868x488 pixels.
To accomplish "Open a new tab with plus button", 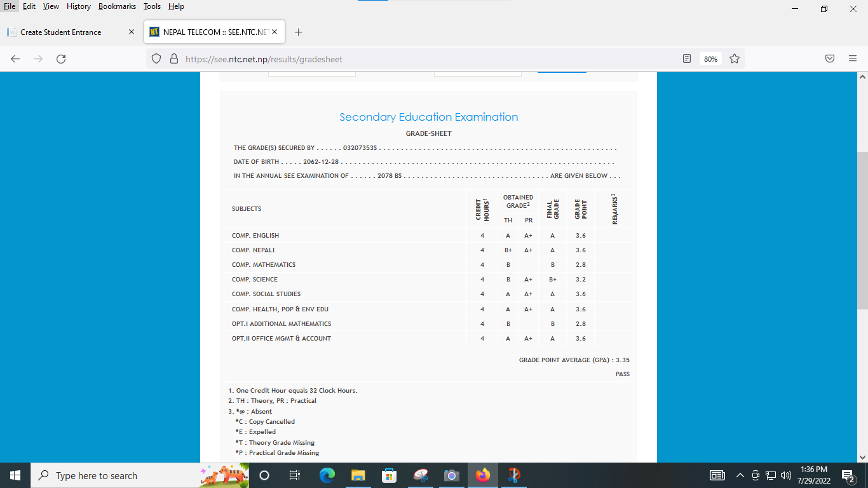I will pos(299,32).
